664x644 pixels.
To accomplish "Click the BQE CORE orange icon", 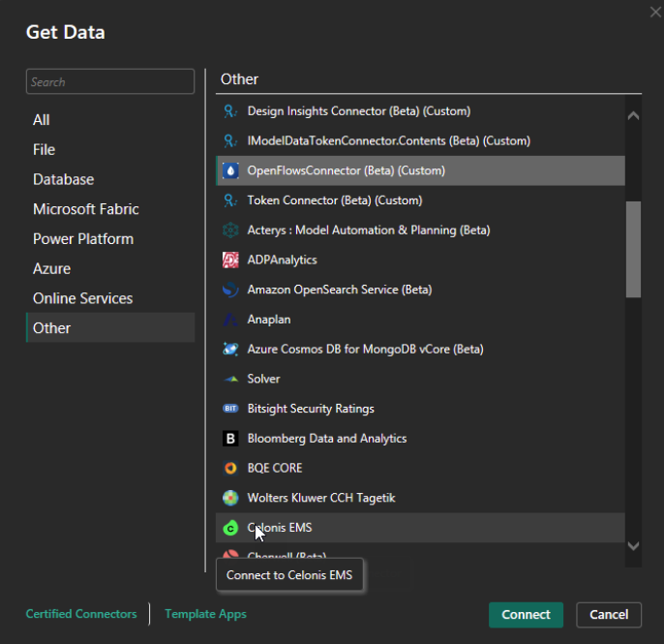I will tap(230, 469).
